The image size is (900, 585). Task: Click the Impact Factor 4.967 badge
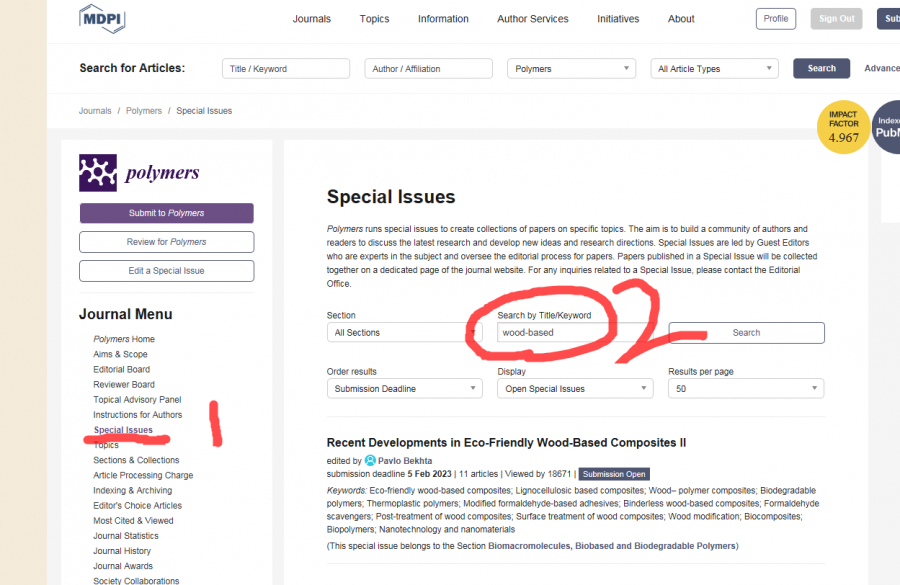[843, 128]
